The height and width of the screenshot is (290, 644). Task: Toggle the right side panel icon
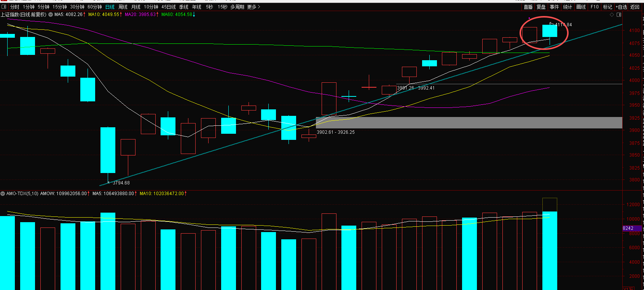coord(619,15)
